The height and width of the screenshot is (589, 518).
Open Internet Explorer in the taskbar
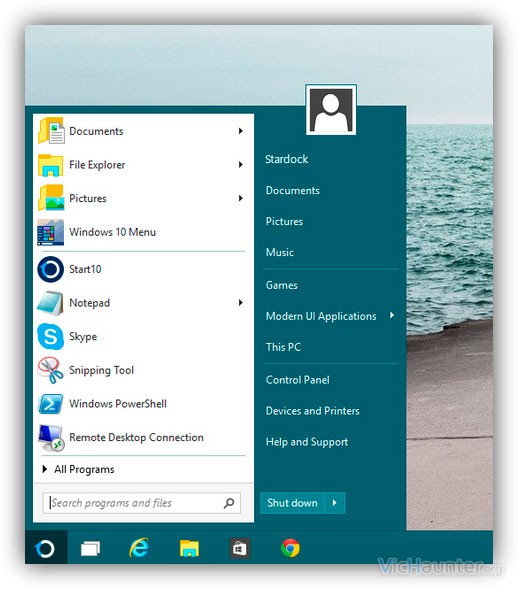(139, 548)
